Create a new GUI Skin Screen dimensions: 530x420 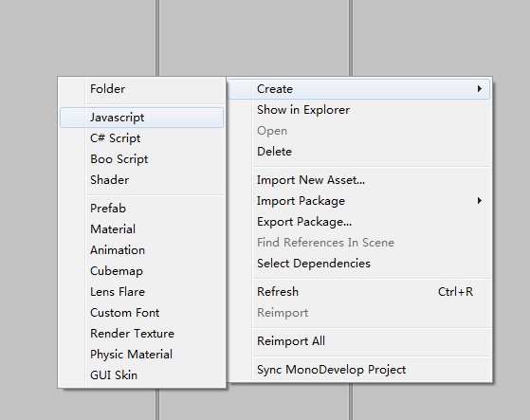click(x=141, y=375)
